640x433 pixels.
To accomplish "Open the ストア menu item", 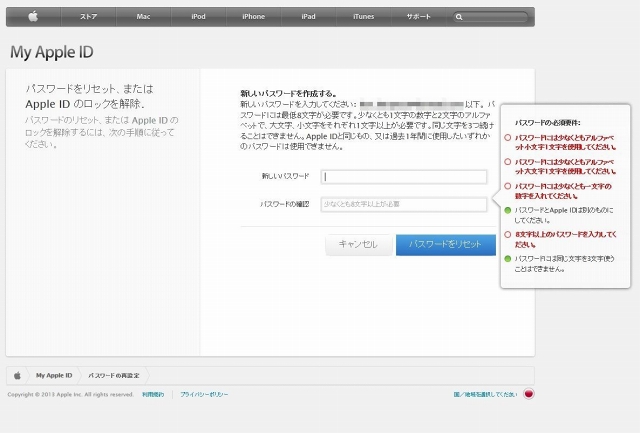I will coord(89,17).
